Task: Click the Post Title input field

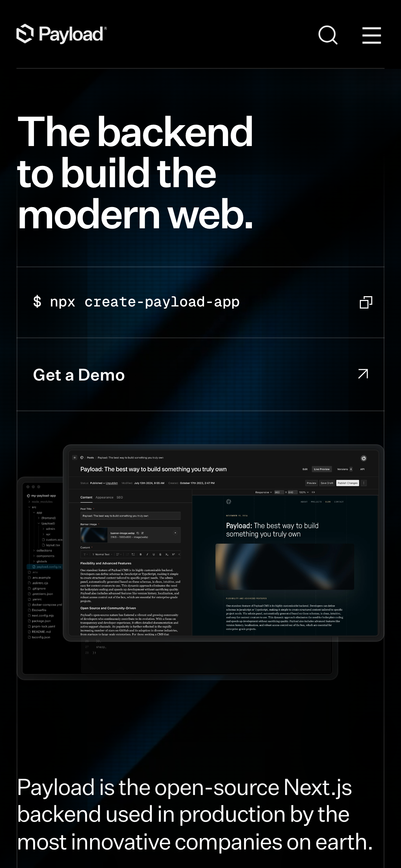Action: tap(130, 516)
